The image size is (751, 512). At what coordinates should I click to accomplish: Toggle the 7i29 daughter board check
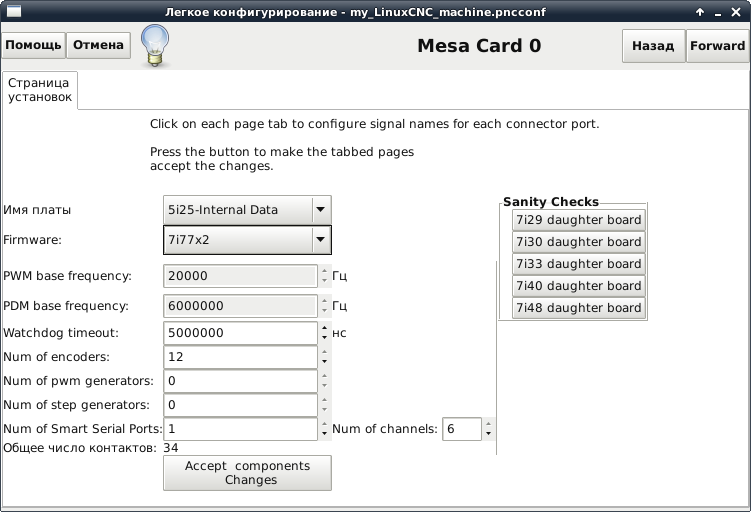578,220
